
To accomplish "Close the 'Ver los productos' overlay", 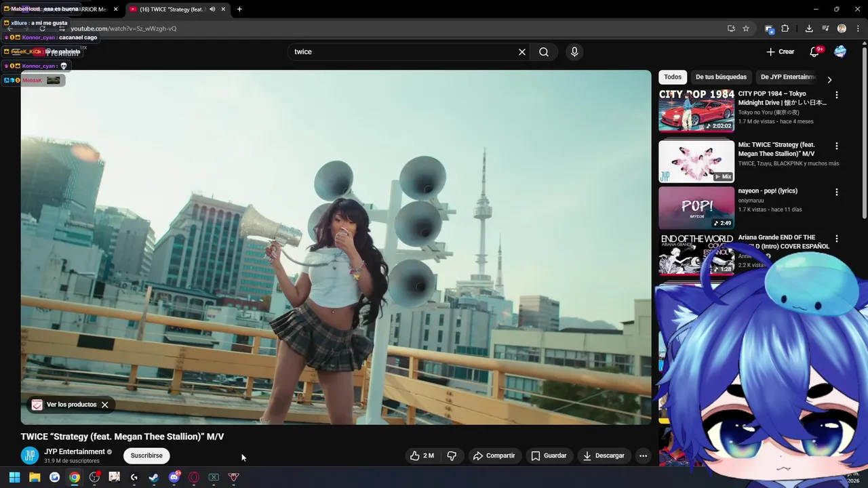I will click(x=104, y=405).
